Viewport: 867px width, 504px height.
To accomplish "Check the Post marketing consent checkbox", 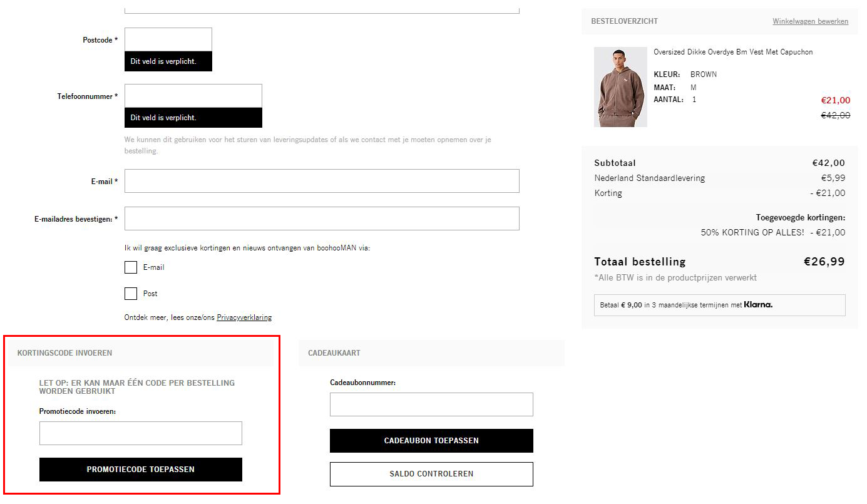I will [x=130, y=294].
